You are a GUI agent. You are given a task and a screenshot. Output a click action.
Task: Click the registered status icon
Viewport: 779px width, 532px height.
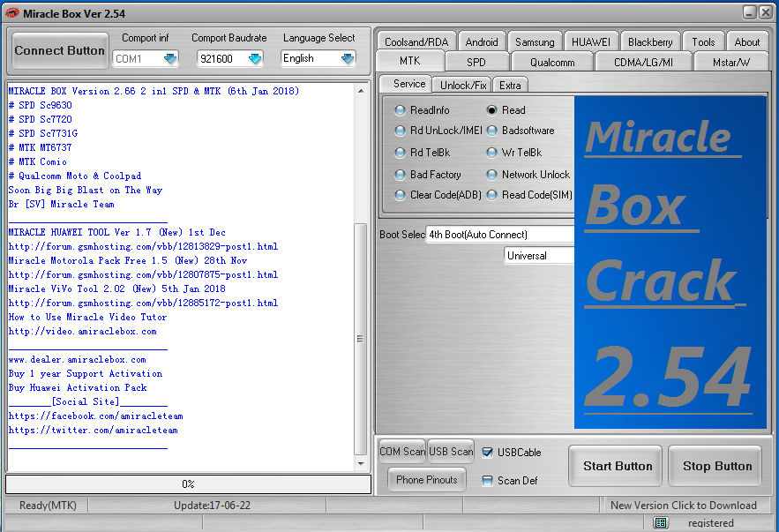(x=660, y=522)
